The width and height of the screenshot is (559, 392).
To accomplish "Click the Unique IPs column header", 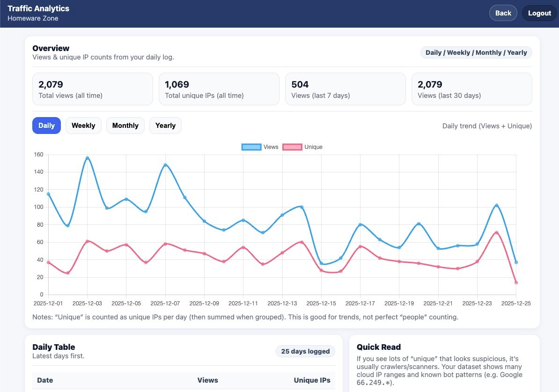I will pos(312,380).
